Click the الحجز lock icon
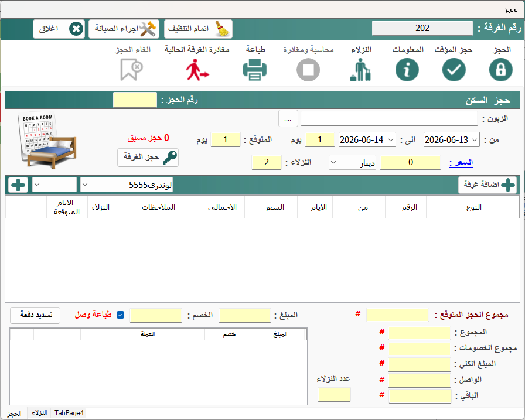 point(500,70)
